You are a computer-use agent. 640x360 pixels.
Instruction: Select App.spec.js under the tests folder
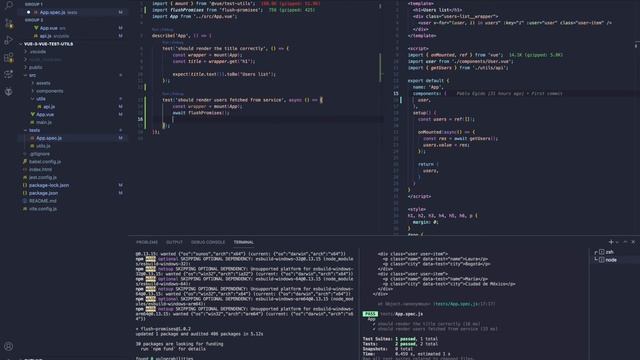click(49, 138)
